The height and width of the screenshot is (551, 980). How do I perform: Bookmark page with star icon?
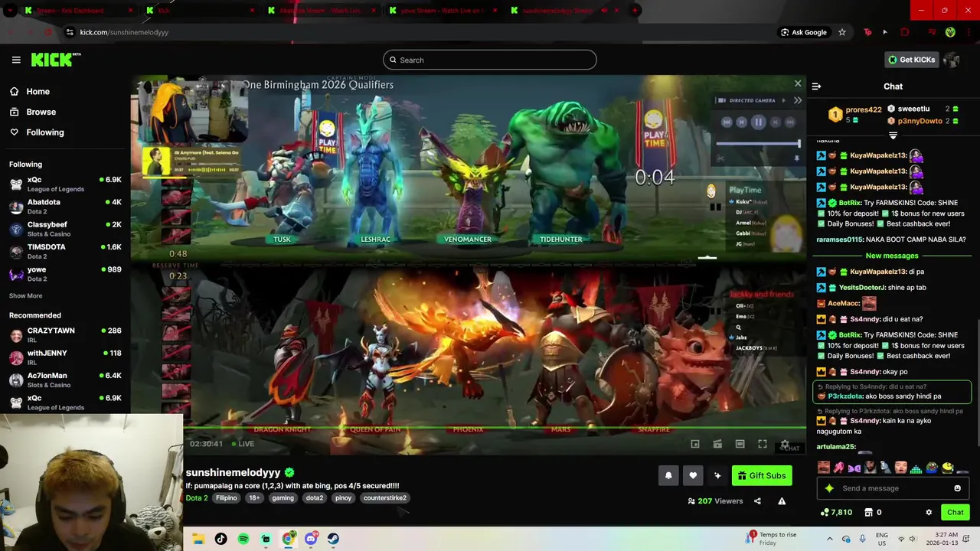(x=842, y=32)
